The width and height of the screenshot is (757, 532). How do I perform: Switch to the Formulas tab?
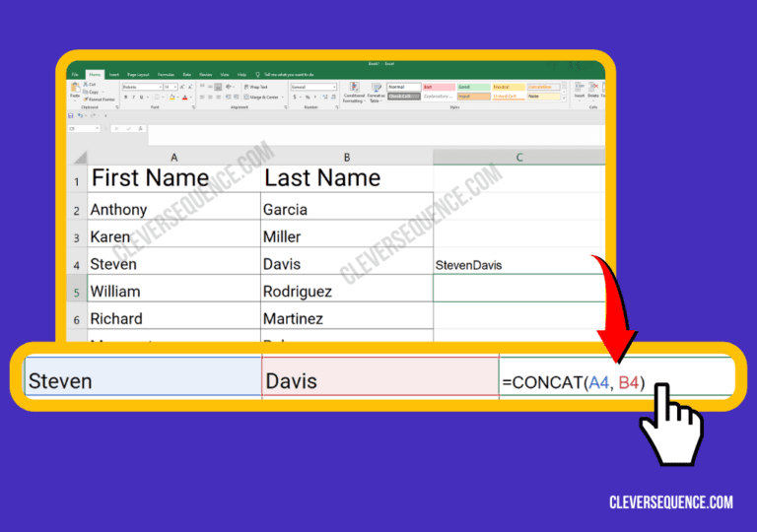(166, 75)
